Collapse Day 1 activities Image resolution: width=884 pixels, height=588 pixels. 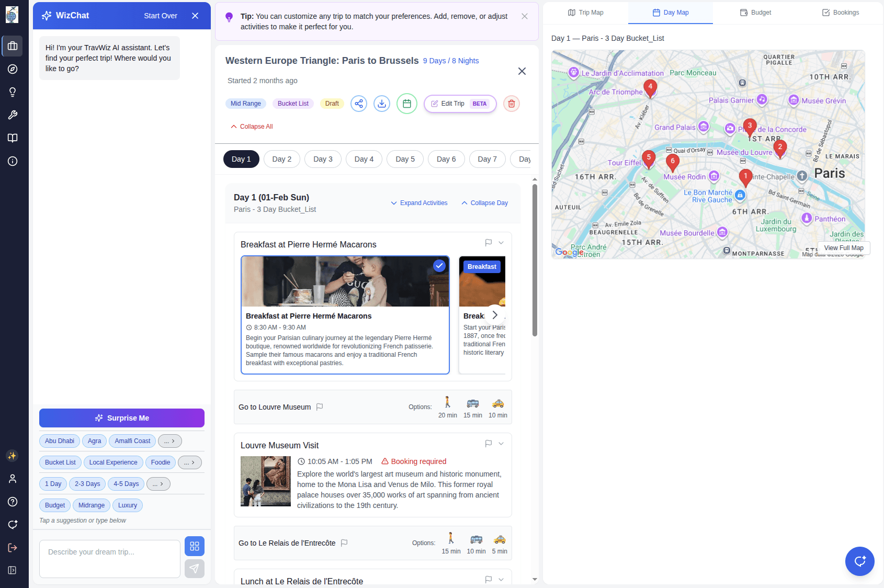click(484, 203)
